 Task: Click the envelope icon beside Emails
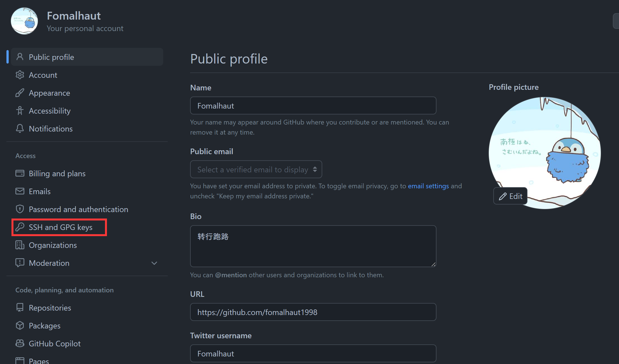click(20, 191)
